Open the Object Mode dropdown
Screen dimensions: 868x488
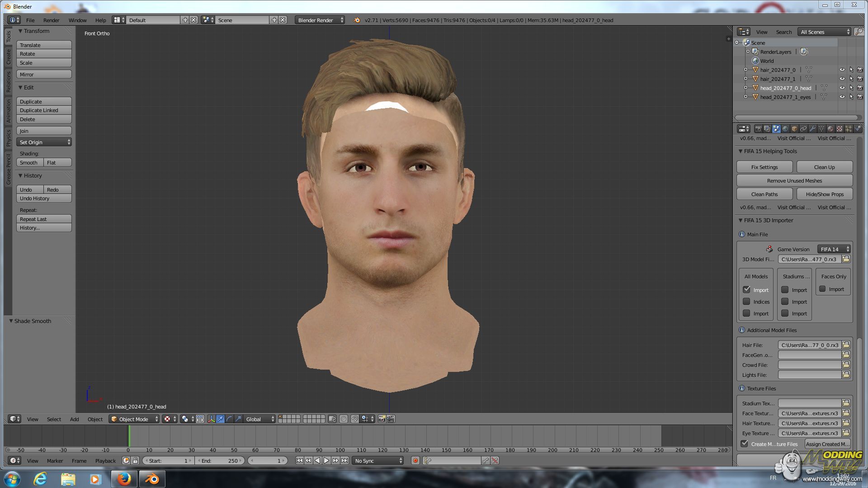tap(134, 419)
